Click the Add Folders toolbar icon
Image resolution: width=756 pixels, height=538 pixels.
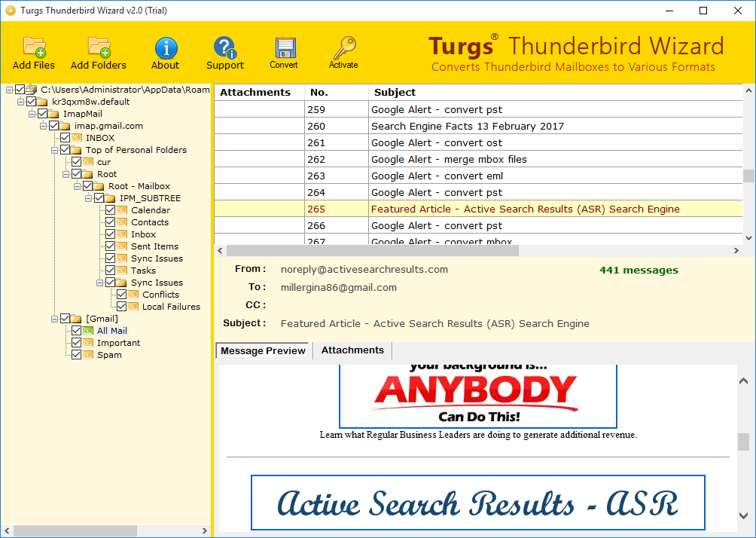coord(99,47)
